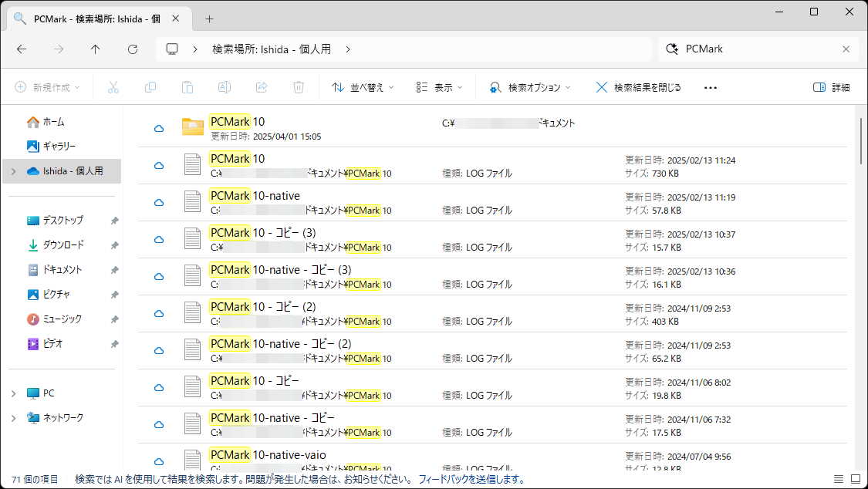
Task: Click the Delete trash icon
Action: 299,87
